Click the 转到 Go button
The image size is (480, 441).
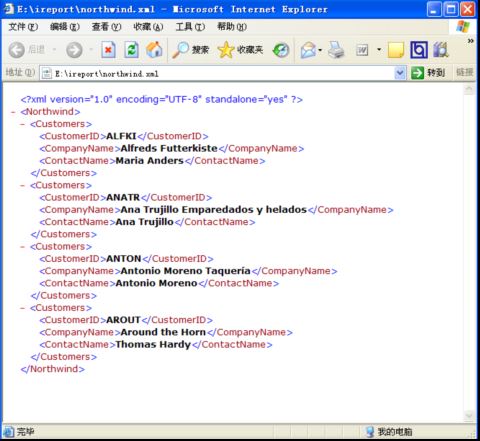click(x=428, y=73)
